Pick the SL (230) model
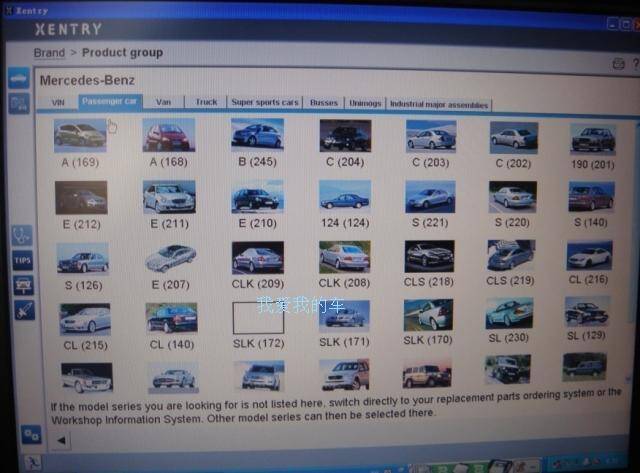 click(x=509, y=313)
